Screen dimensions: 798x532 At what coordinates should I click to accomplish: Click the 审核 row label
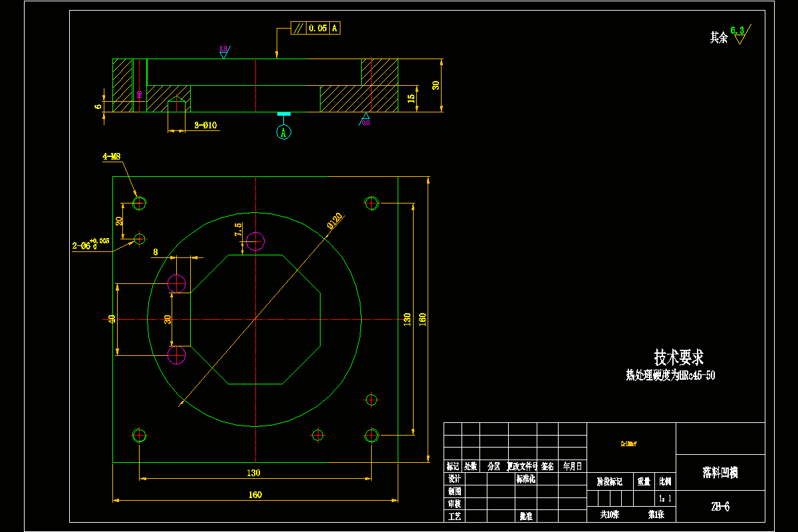pos(455,504)
